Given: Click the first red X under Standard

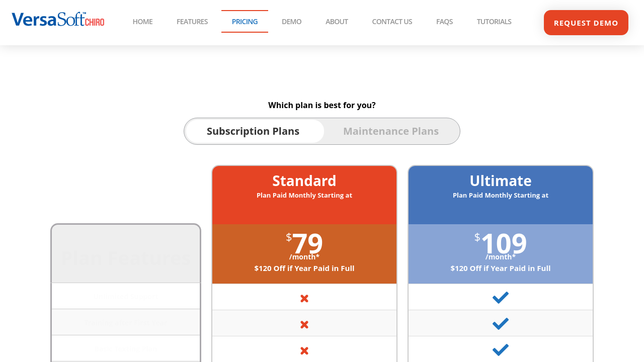Looking at the screenshot, I should click(304, 299).
